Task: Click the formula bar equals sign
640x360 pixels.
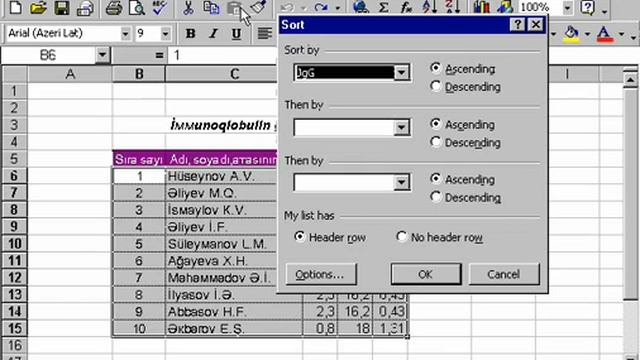Action: (159, 55)
